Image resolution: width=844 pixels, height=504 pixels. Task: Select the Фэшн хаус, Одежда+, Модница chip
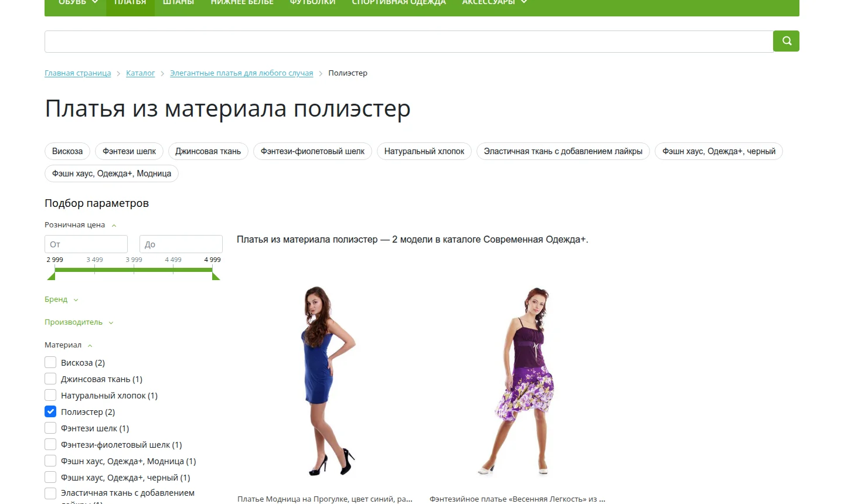(111, 173)
